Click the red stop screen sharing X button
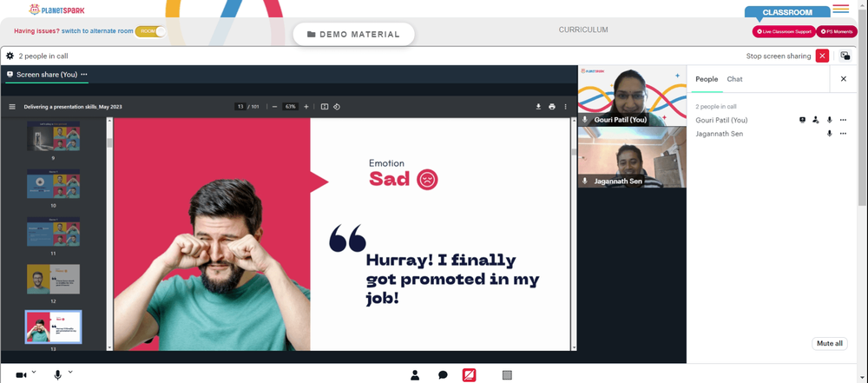Image resolution: width=868 pixels, height=383 pixels. (x=822, y=56)
